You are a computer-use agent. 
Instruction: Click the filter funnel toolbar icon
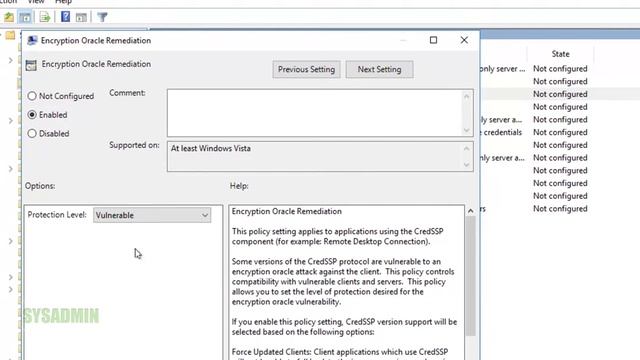click(102, 17)
